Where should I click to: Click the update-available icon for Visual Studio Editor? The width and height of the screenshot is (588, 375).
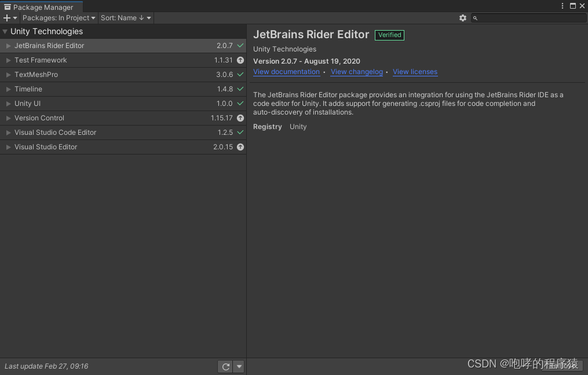pos(240,147)
